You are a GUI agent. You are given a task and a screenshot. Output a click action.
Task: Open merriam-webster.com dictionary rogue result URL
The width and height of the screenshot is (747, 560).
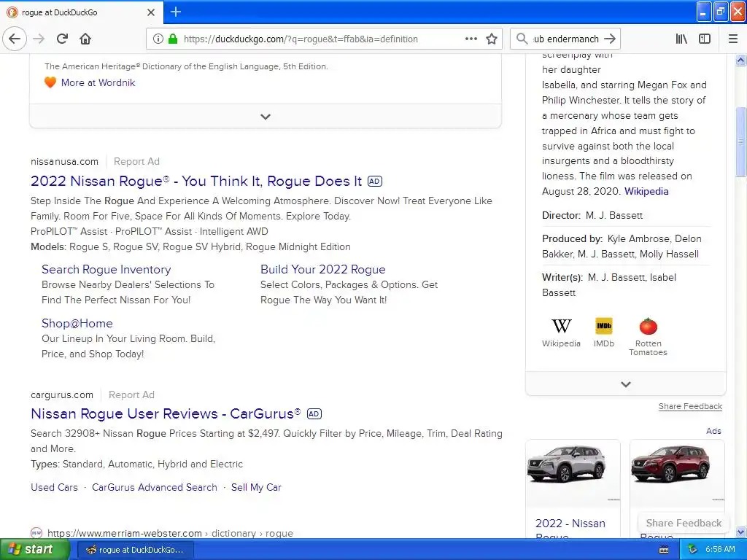click(x=170, y=533)
